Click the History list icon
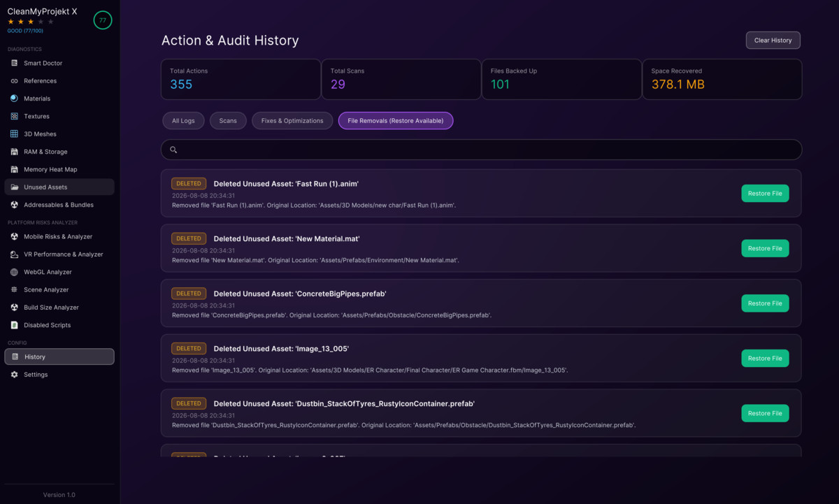Image resolution: width=839 pixels, height=504 pixels. coord(15,357)
